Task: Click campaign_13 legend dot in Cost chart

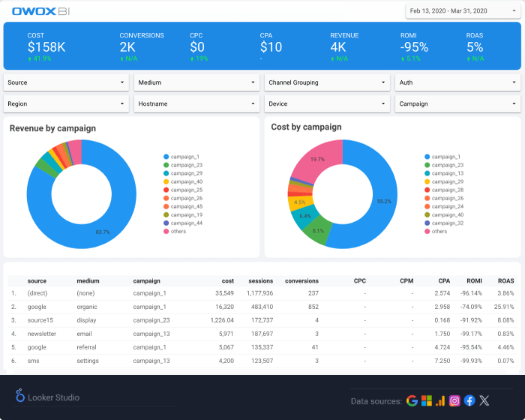Action: click(x=427, y=173)
